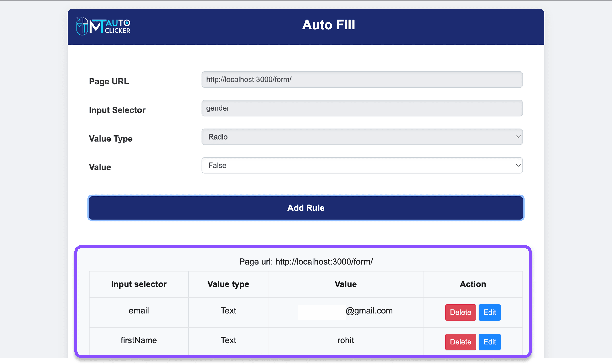Image resolution: width=612 pixels, height=364 pixels.
Task: Click the Input selector column header
Action: coord(139,284)
